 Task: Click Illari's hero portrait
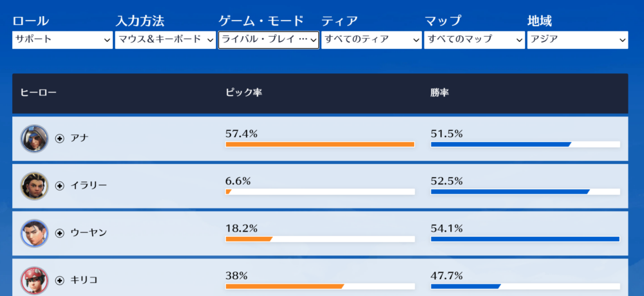(x=34, y=185)
